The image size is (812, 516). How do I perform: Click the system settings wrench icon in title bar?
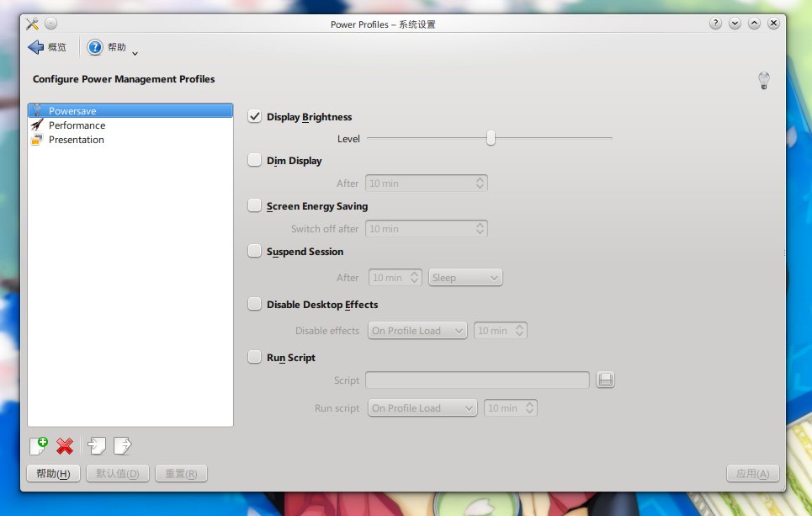tap(32, 24)
